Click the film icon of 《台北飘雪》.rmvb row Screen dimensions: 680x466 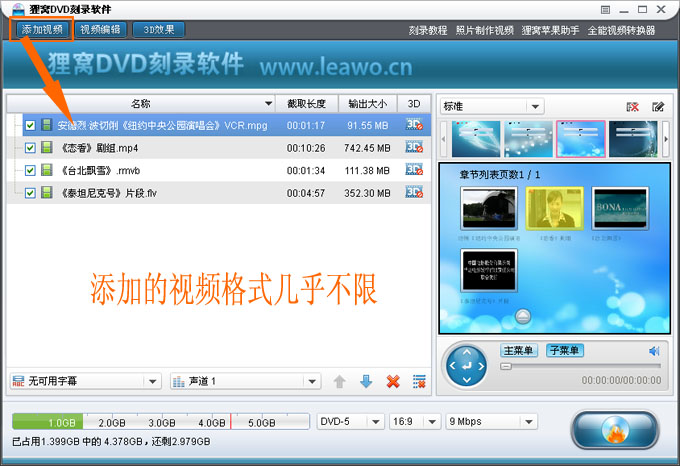(46, 170)
